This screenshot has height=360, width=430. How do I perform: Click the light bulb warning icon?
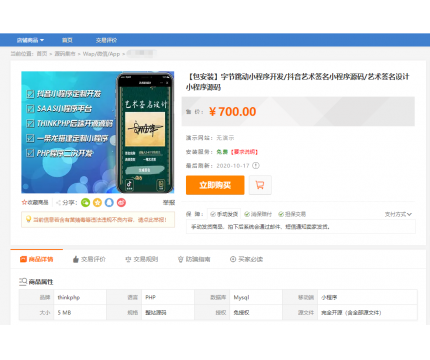28,219
